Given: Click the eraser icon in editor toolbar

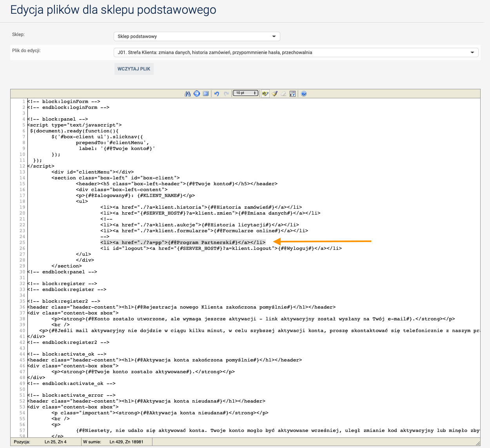Looking at the screenshot, I should tap(283, 94).
